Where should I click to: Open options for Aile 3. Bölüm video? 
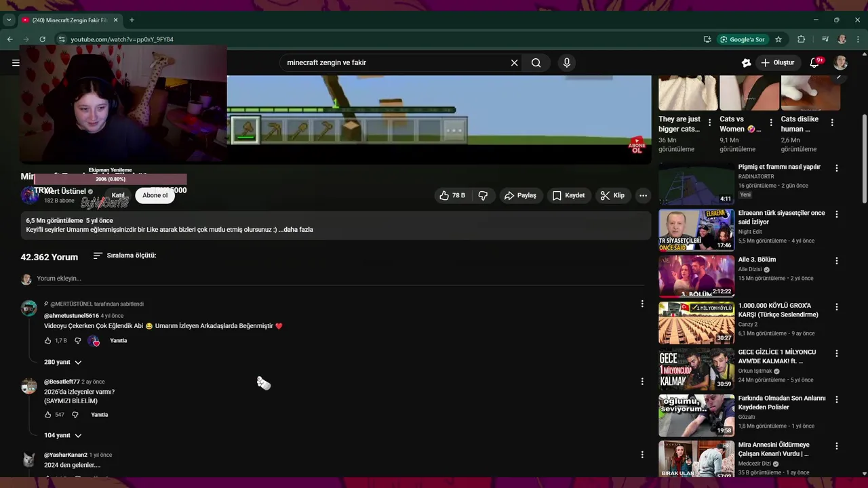coord(836,261)
